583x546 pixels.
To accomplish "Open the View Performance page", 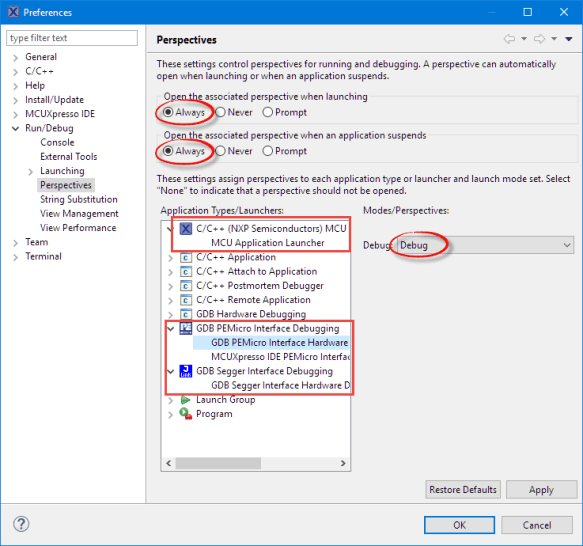I will [x=78, y=228].
